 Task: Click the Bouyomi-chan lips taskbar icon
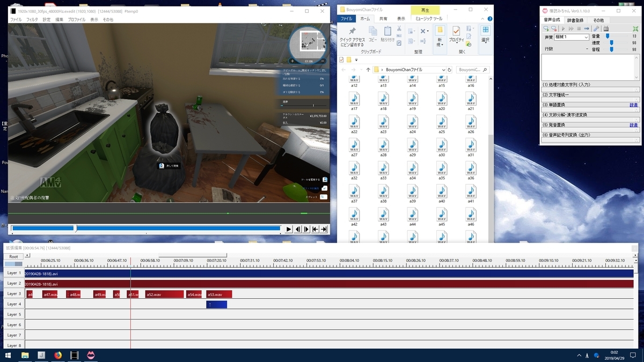(91, 355)
